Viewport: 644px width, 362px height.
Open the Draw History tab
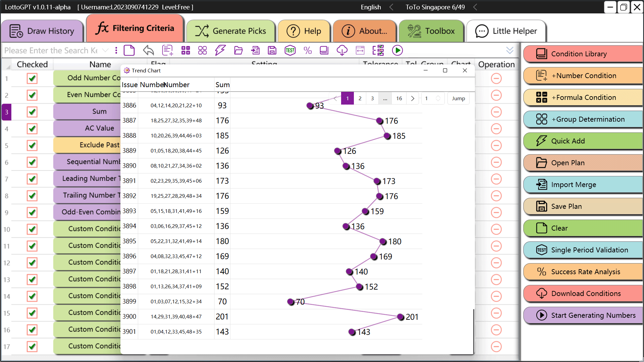(42, 31)
